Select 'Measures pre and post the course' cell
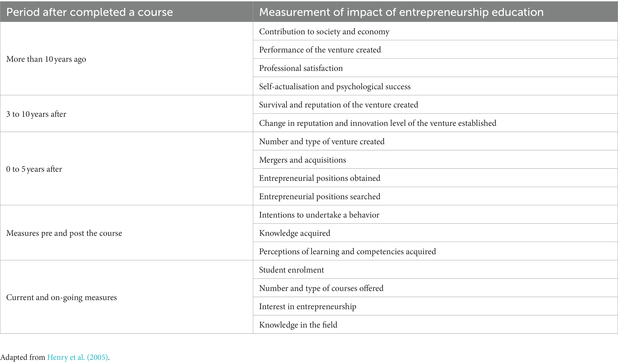The image size is (618, 364). click(126, 233)
